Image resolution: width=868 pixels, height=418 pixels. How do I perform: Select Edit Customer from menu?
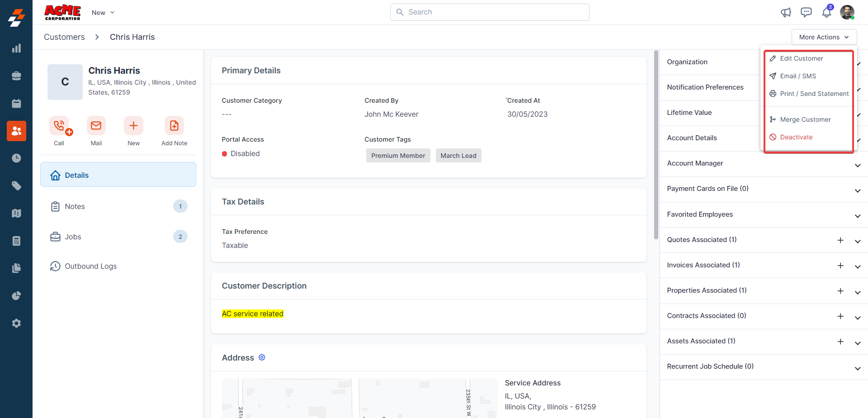801,58
